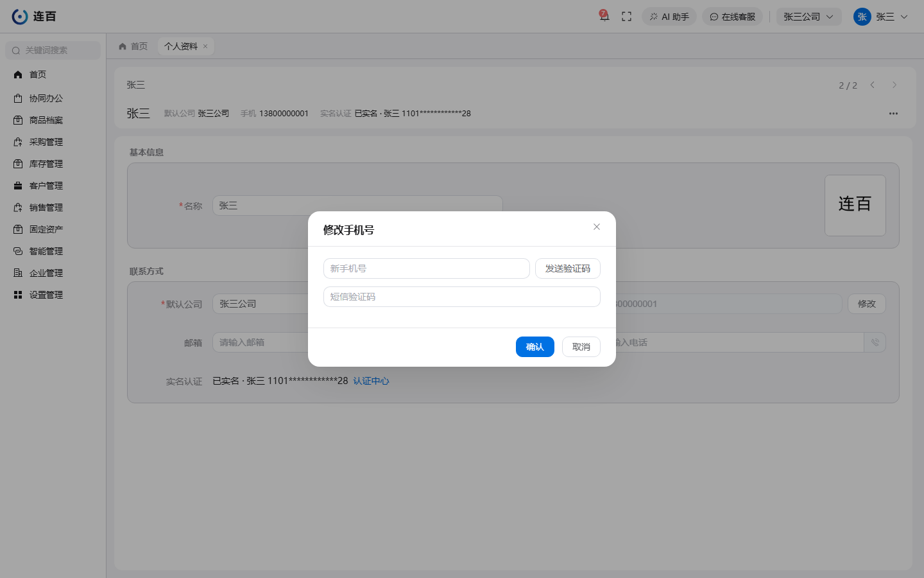This screenshot has width=924, height=578.
Task: Click the phone dial icon beside 电话 field
Action: (x=875, y=342)
